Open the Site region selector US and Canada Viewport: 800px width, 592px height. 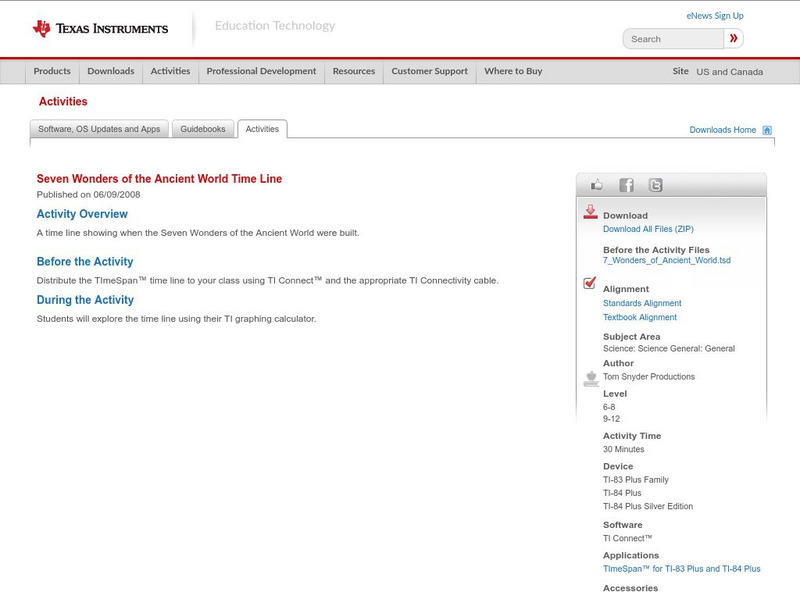729,72
